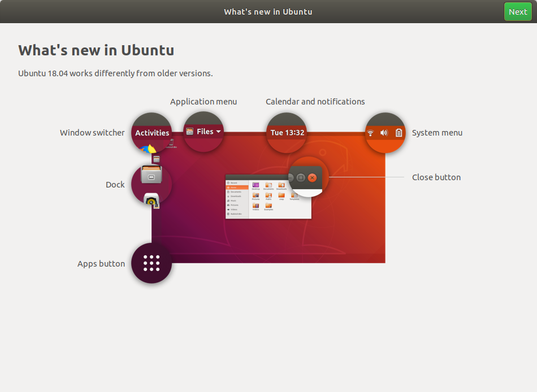Click the battery icon in System menu bubble
The width and height of the screenshot is (537, 392).
tap(399, 133)
